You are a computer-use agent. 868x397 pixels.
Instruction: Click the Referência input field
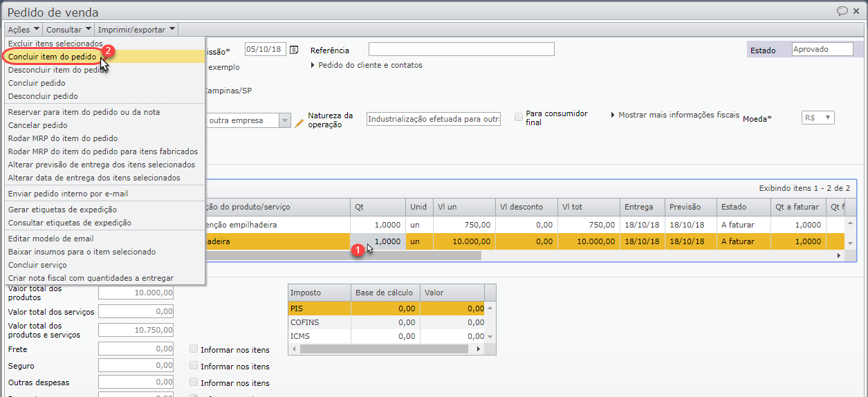[461, 49]
